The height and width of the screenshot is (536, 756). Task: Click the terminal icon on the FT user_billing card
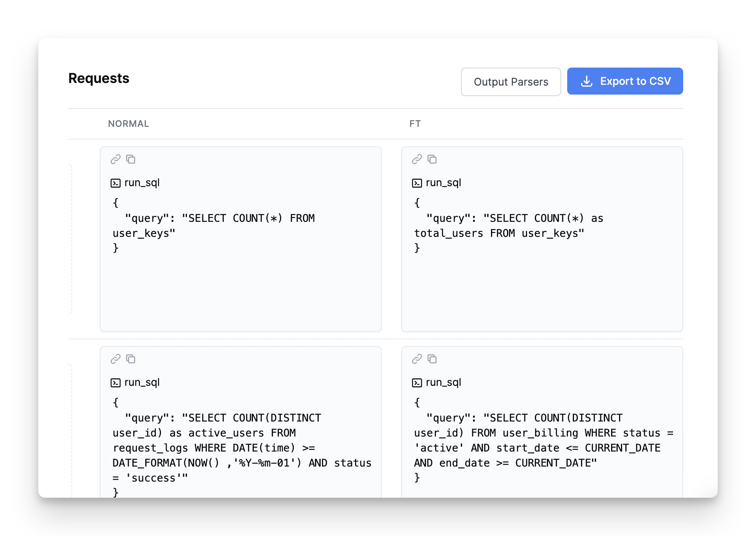417,382
